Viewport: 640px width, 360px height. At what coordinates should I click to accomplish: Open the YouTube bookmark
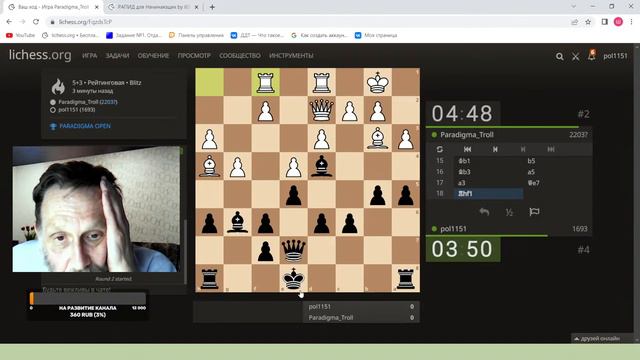pos(20,36)
